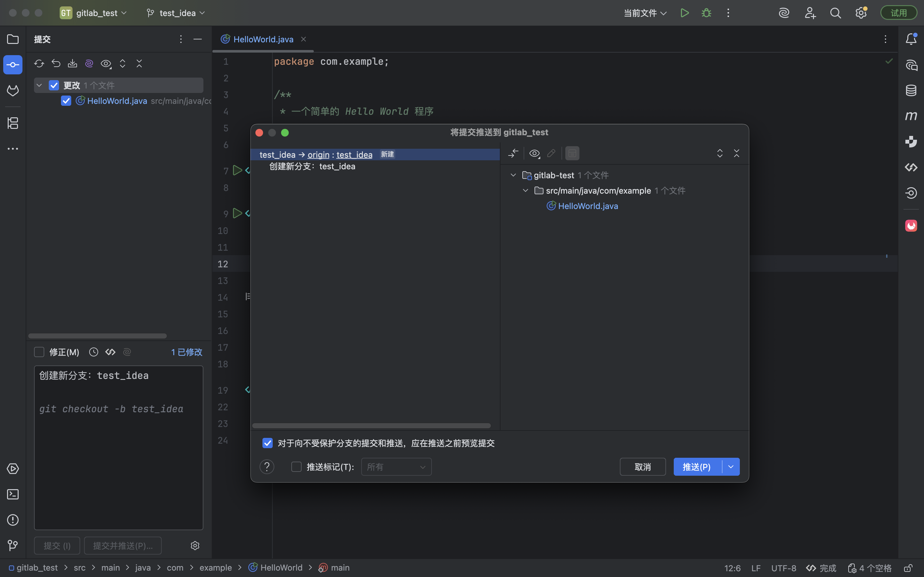Open the Maven tool window icon

pos(911,116)
